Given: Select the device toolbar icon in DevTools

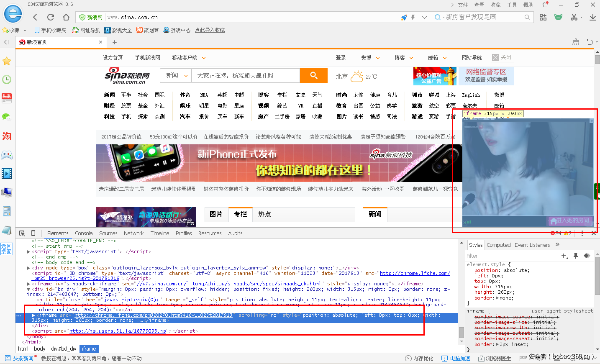Looking at the screenshot, I should (33, 233).
